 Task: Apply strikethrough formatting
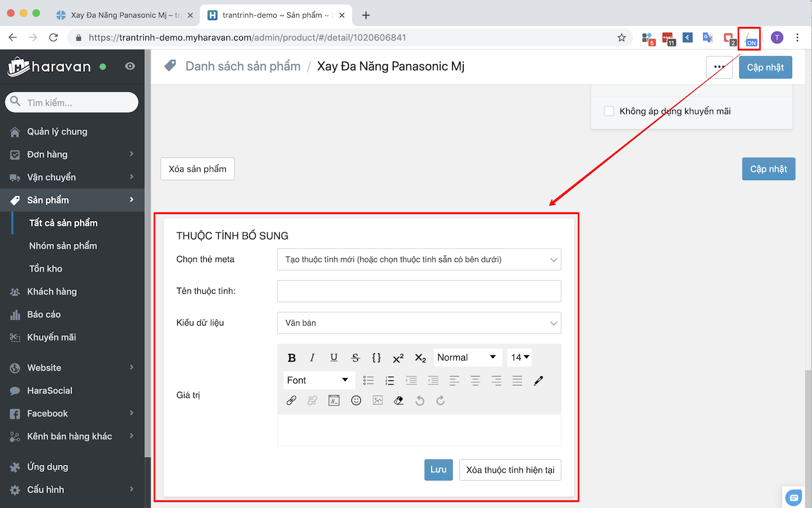coord(355,357)
